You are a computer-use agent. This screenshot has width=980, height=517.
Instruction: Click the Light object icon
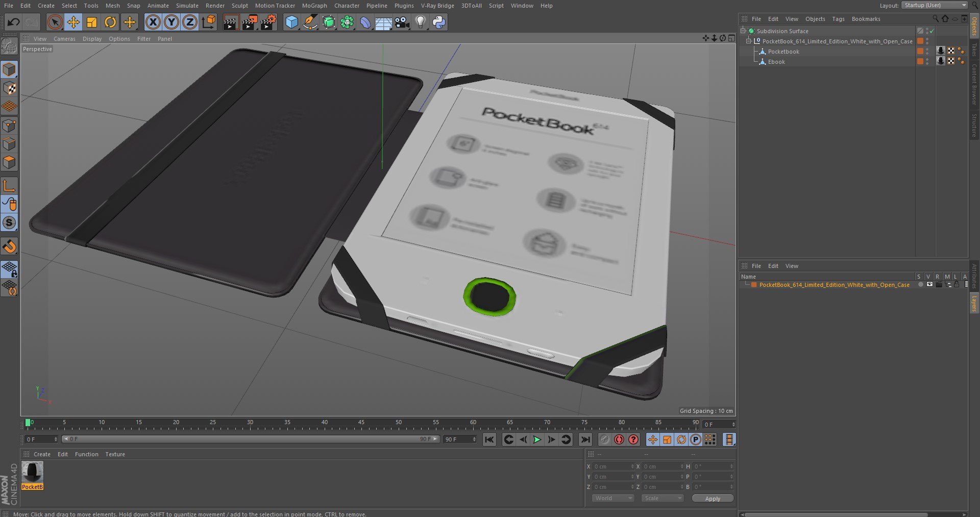pyautogui.click(x=420, y=22)
